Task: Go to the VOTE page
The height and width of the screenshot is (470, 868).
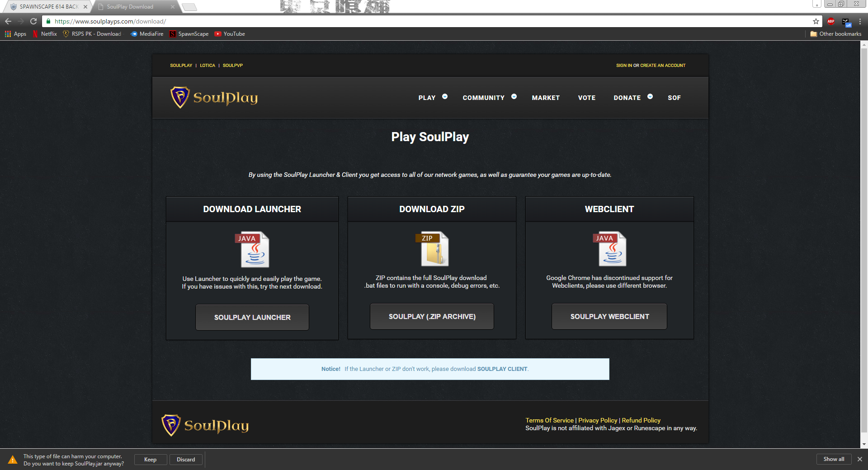Action: pos(587,98)
